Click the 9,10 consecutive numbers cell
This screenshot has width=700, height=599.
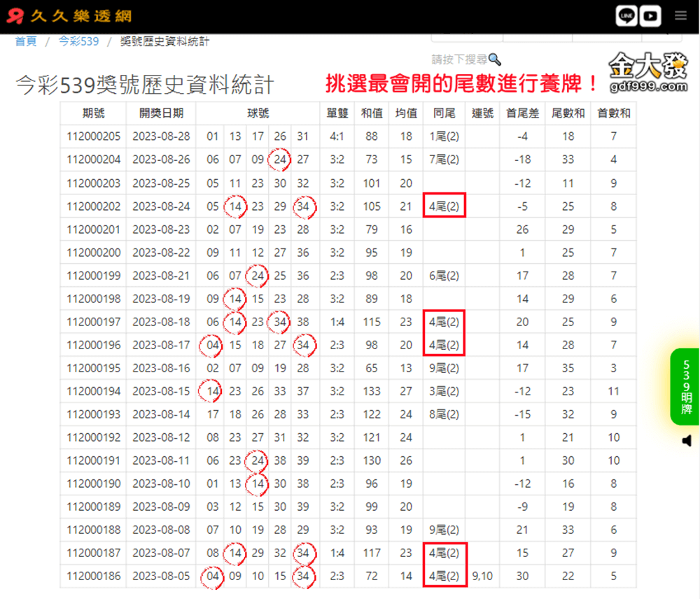pos(482,577)
